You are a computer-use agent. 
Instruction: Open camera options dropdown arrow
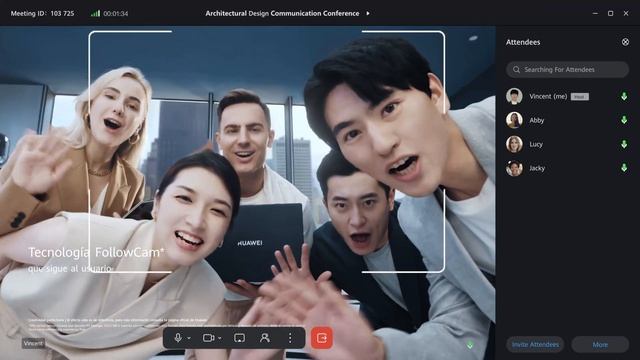(x=220, y=338)
